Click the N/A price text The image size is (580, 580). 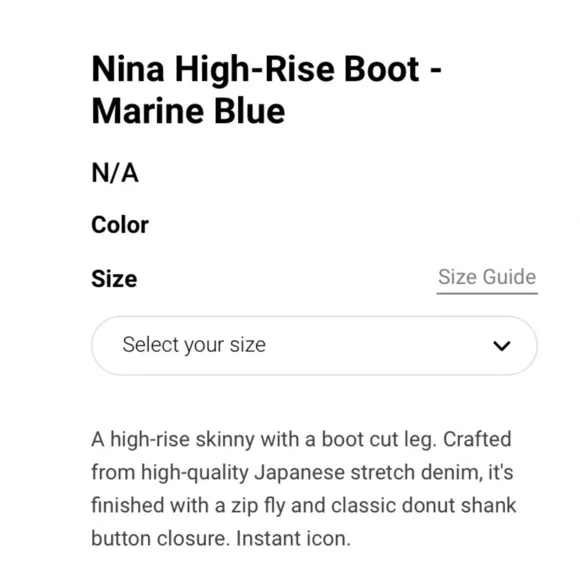(x=115, y=173)
